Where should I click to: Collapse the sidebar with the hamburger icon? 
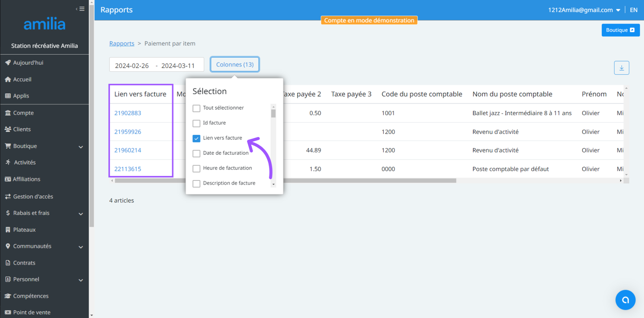(80, 9)
